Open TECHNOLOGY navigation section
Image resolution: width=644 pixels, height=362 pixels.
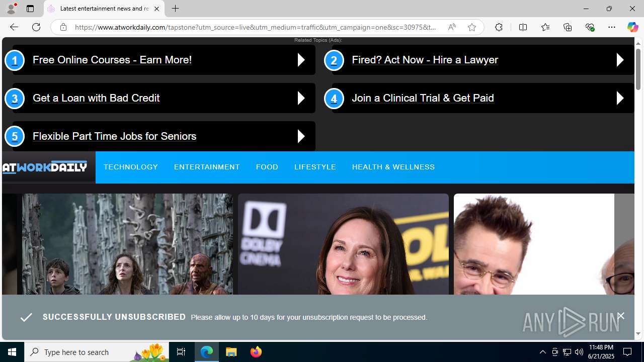[131, 167]
